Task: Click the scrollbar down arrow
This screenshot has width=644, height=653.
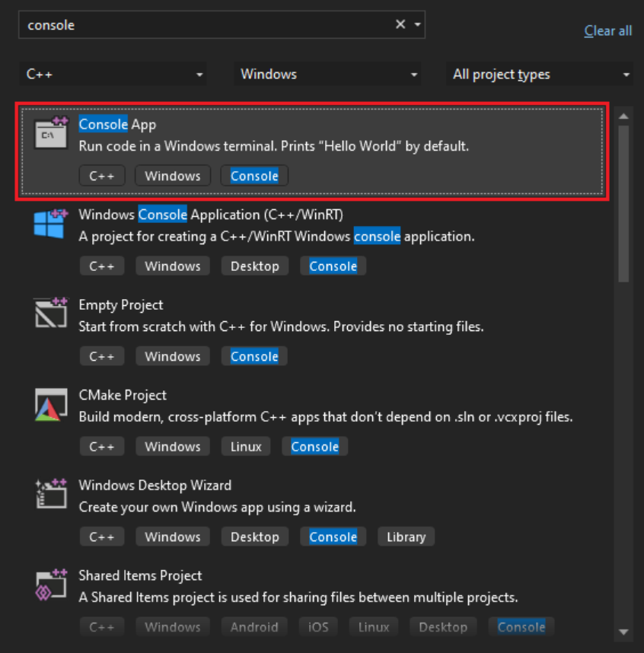Action: pos(623,632)
